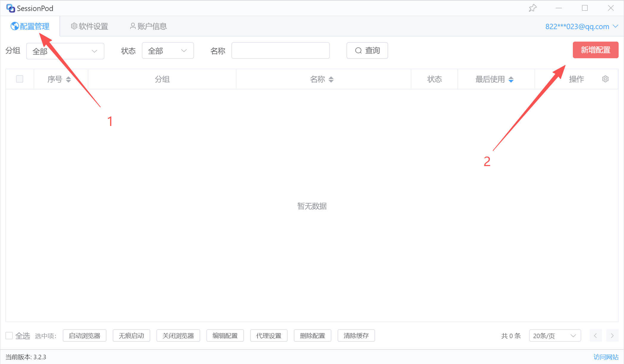The image size is (624, 364).
Task: Switch to the 软件设置 tab
Action: [90, 26]
